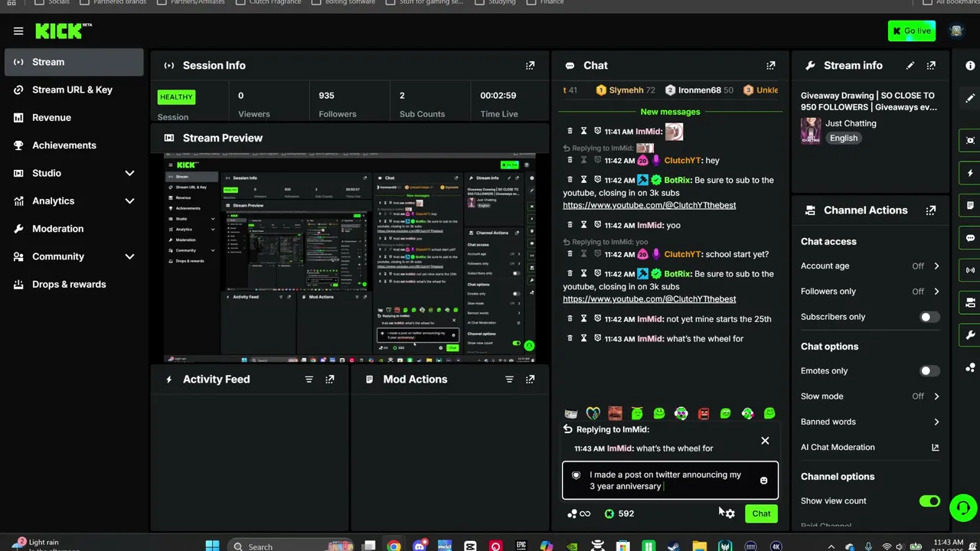Open Followers only settings

click(871, 292)
